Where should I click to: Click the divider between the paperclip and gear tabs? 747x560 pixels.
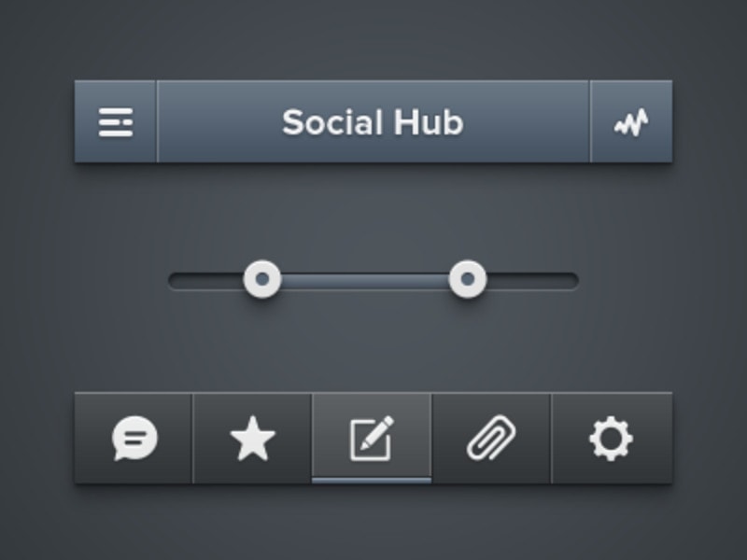[551, 438]
